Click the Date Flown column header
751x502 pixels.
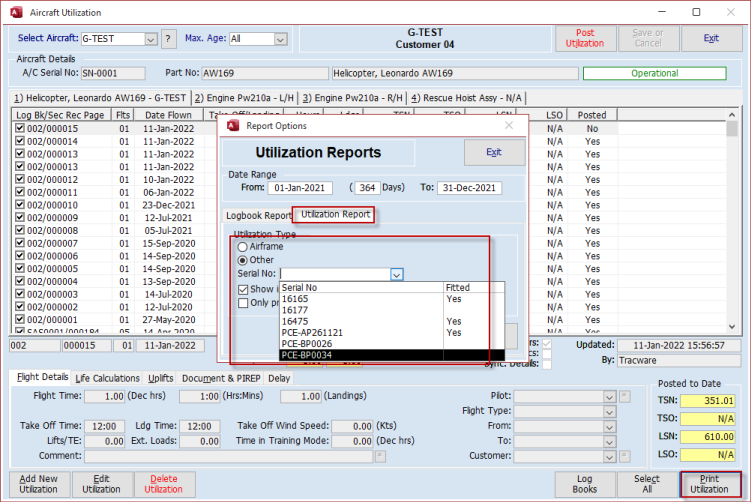[x=168, y=115]
